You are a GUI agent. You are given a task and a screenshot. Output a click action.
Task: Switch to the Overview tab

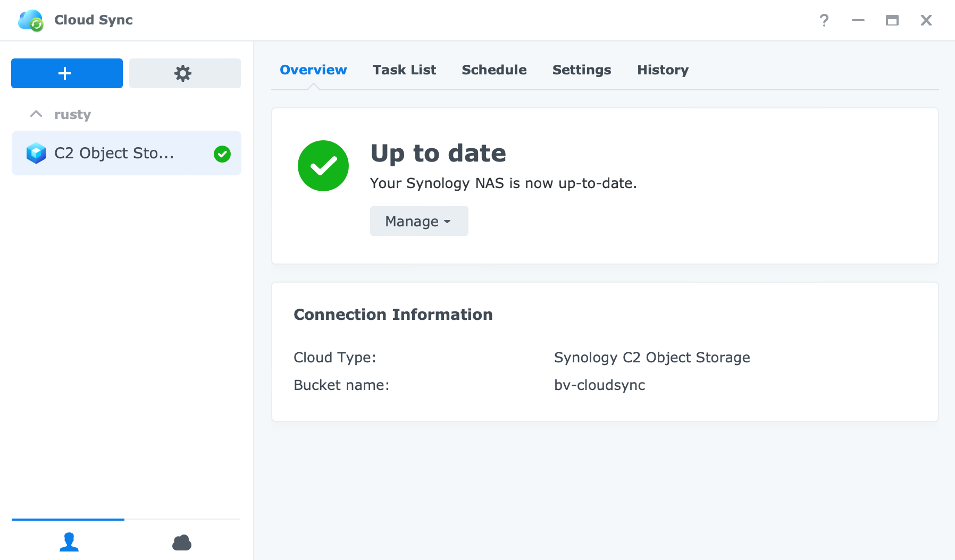(313, 70)
